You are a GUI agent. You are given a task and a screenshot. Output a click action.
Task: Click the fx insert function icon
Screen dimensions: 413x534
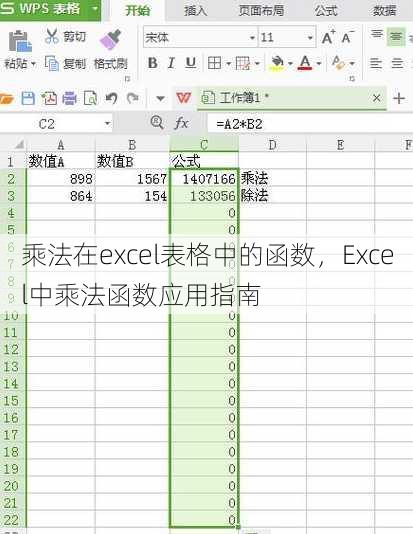click(181, 123)
